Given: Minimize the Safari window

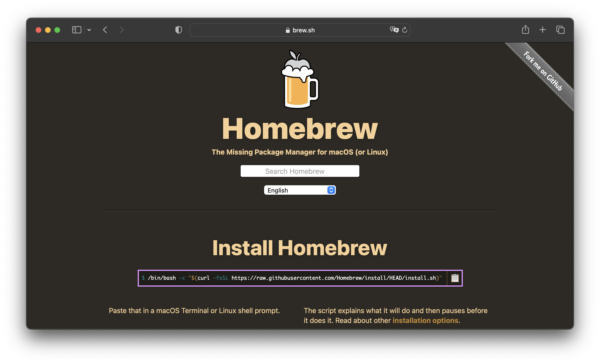Looking at the screenshot, I should click(48, 30).
